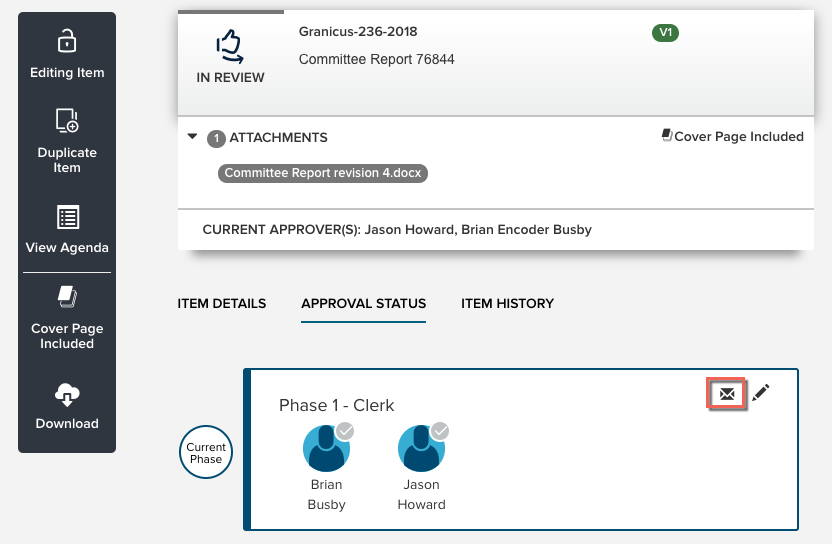Click the pencil edit icon in Phase 1
Screen dimensions: 832x544
761,394
